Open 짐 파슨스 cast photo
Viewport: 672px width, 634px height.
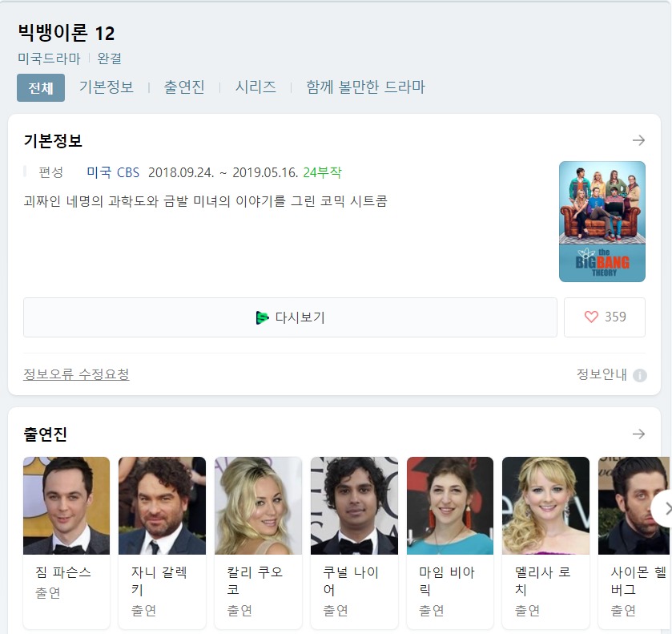tap(66, 506)
